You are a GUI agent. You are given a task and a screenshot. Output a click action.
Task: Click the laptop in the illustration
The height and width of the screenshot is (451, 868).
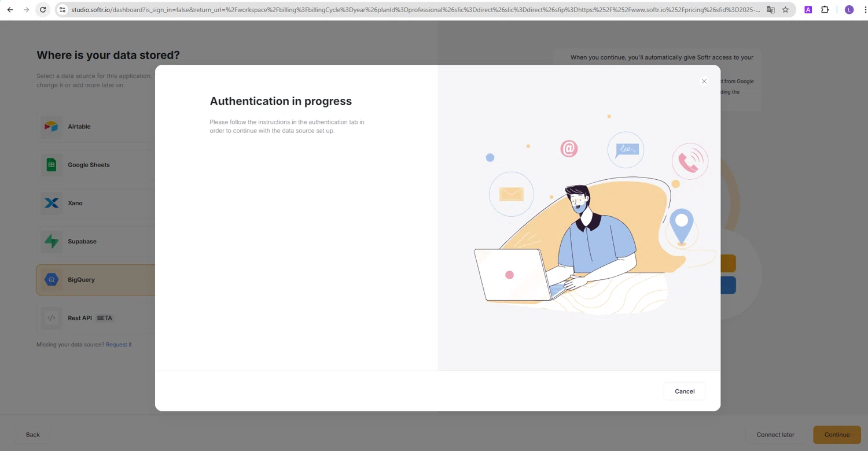pos(513,275)
